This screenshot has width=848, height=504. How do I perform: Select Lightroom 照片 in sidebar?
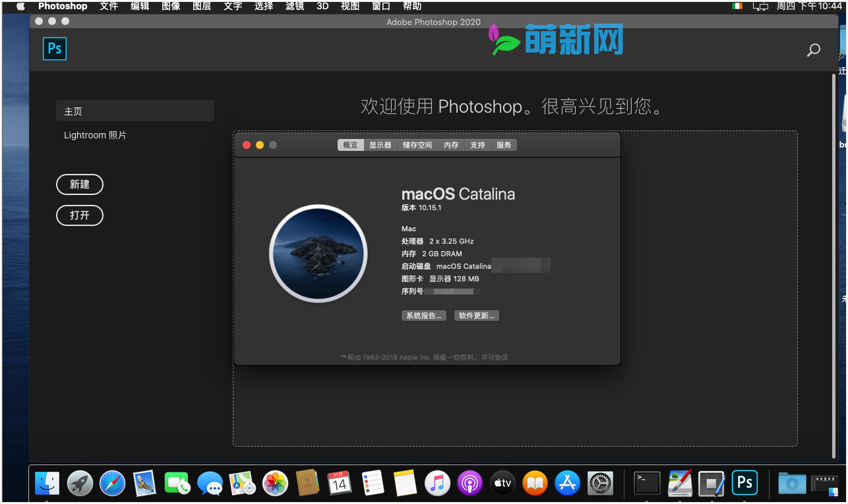(x=95, y=135)
